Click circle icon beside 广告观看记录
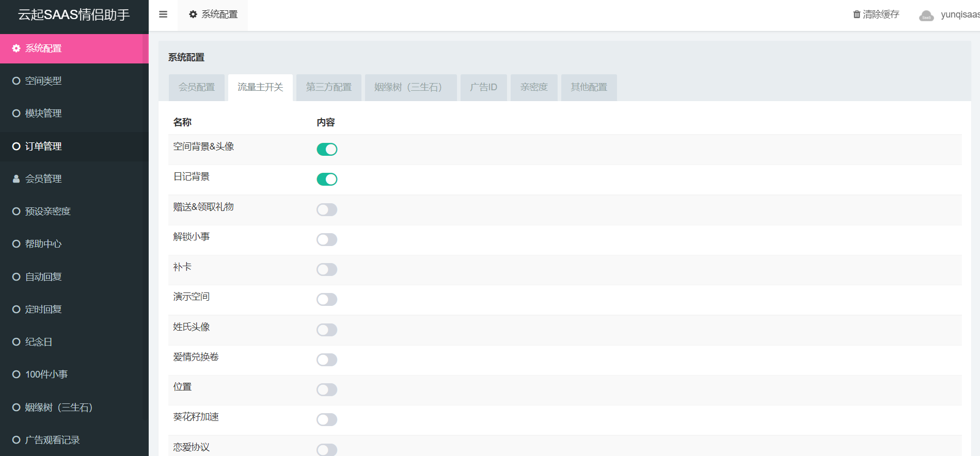 16,439
